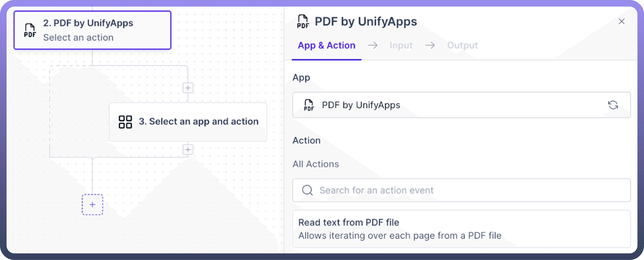The height and width of the screenshot is (260, 644).
Task: Open the Input tab
Action: [x=401, y=45]
